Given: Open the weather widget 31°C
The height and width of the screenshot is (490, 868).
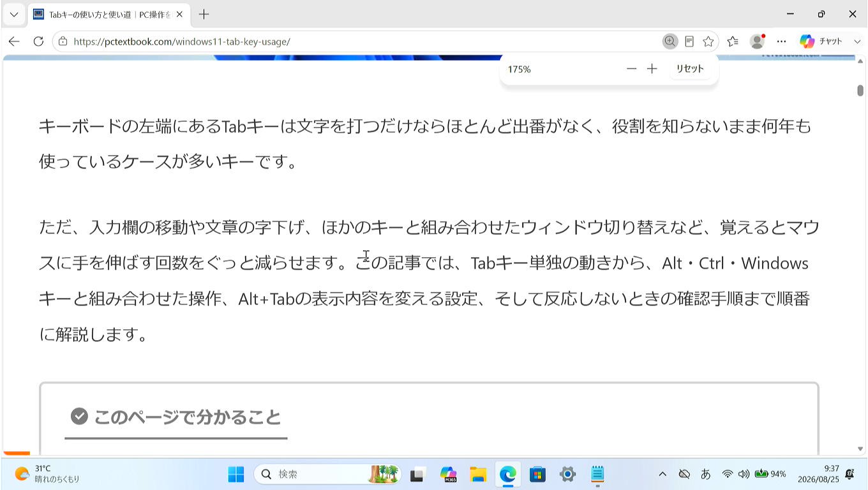Looking at the screenshot, I should (48, 474).
